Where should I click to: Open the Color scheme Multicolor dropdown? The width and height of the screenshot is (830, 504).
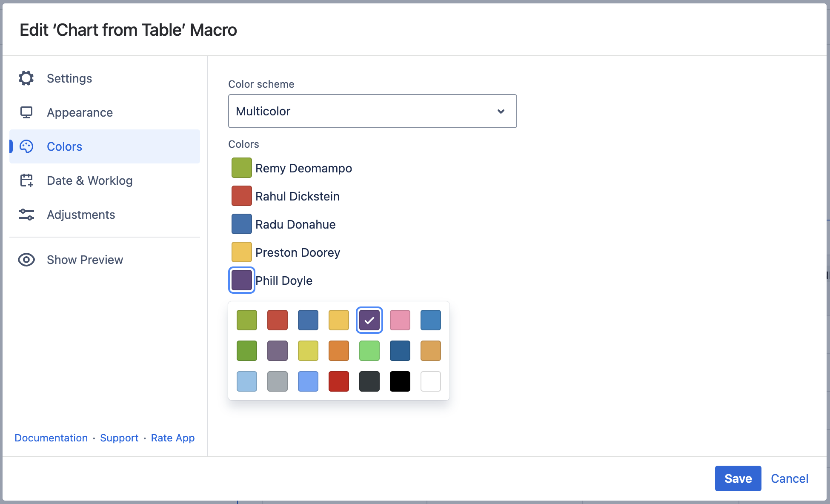point(372,111)
